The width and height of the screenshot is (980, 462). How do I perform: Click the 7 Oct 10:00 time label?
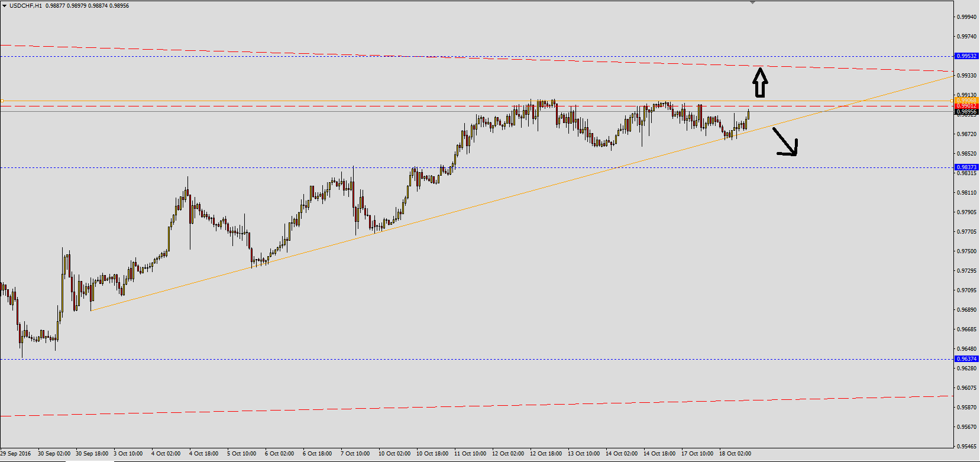(x=355, y=454)
